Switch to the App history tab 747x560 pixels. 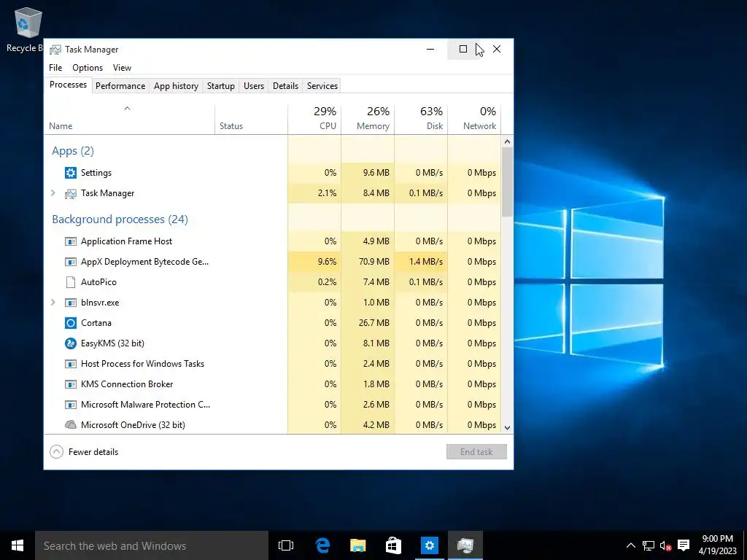(x=176, y=86)
